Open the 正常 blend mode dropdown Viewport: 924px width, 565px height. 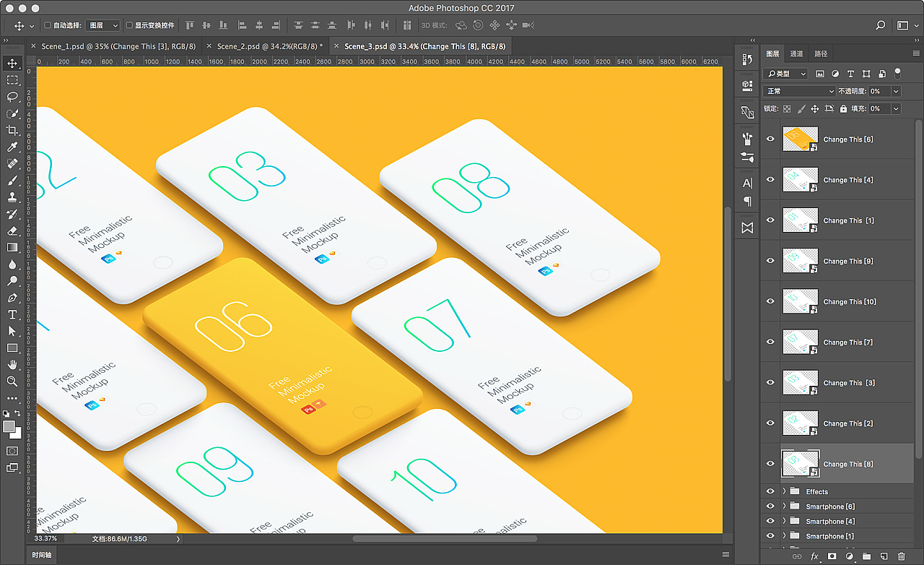coord(799,91)
